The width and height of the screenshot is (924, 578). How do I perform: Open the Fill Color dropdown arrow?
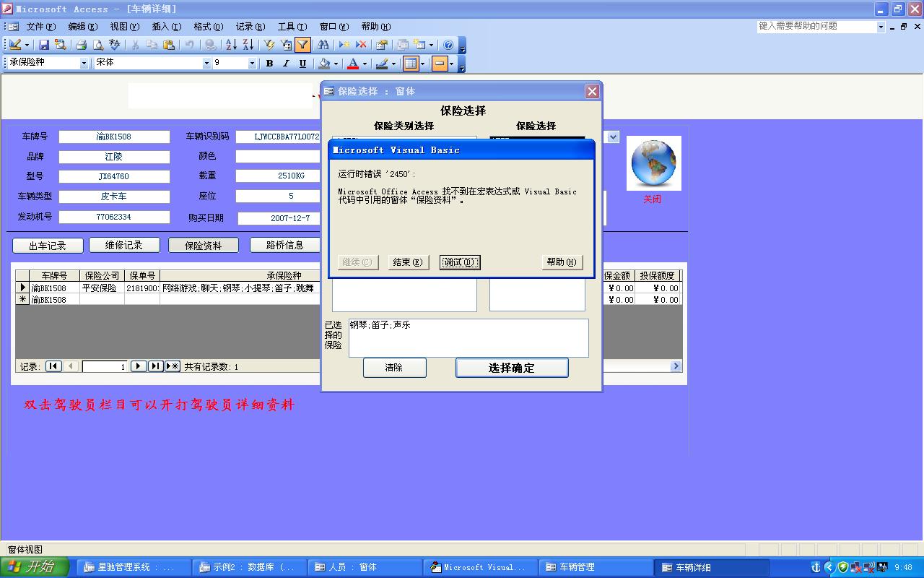click(336, 64)
